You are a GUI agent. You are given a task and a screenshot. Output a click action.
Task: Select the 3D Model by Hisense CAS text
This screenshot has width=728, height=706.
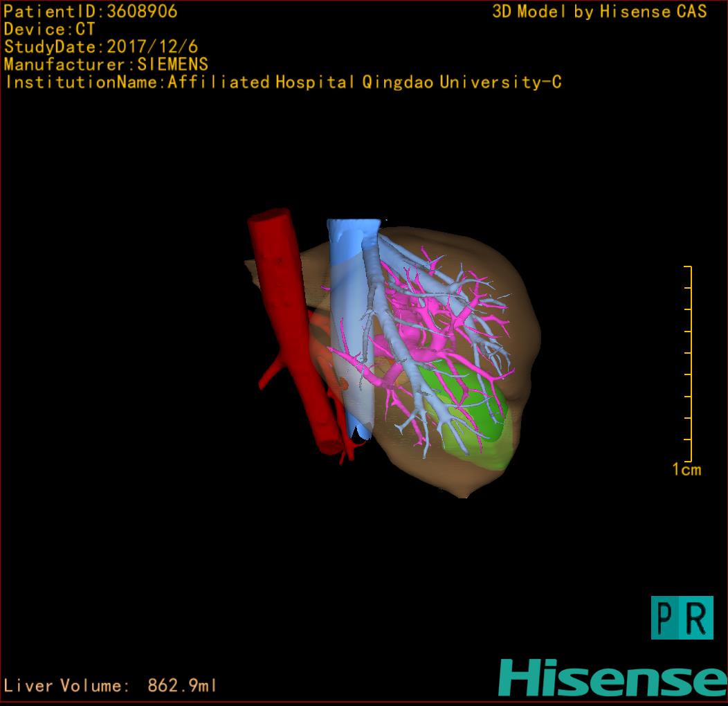click(599, 11)
